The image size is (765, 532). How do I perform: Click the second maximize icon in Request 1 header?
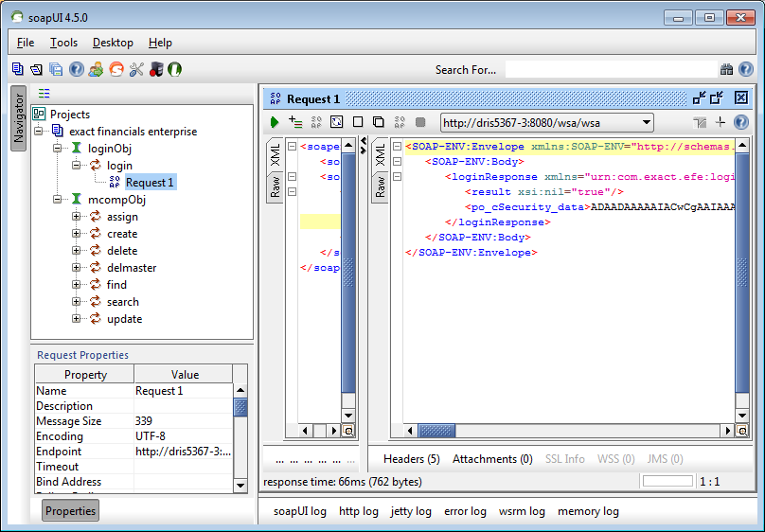click(x=717, y=98)
